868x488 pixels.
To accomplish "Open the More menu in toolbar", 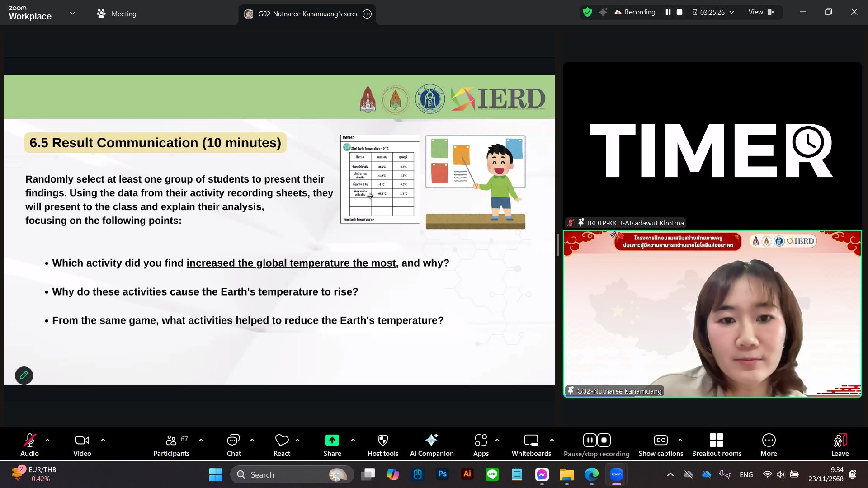I will pos(769,445).
